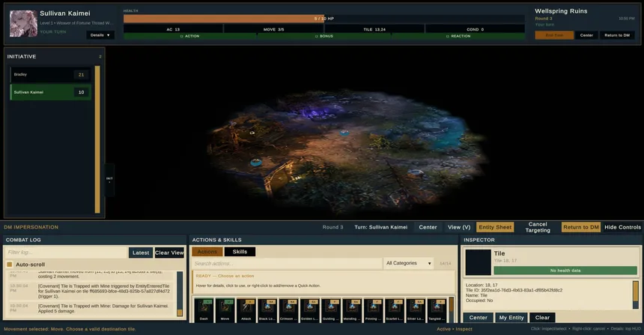
Task: Click the initiative list scrollbar
Action: (97, 139)
